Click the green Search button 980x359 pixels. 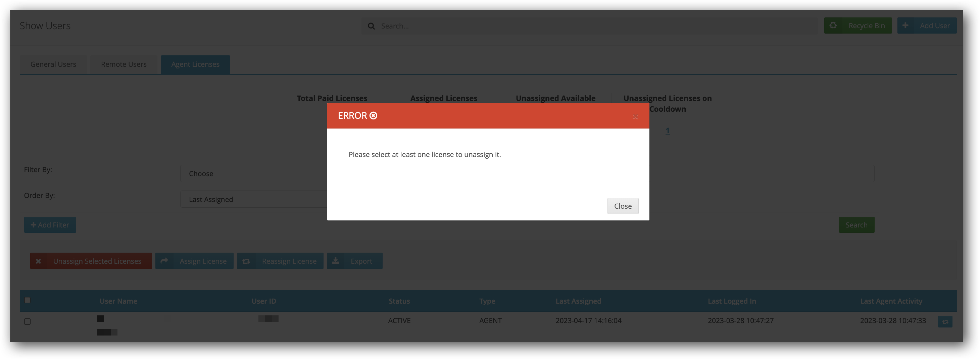tap(856, 225)
